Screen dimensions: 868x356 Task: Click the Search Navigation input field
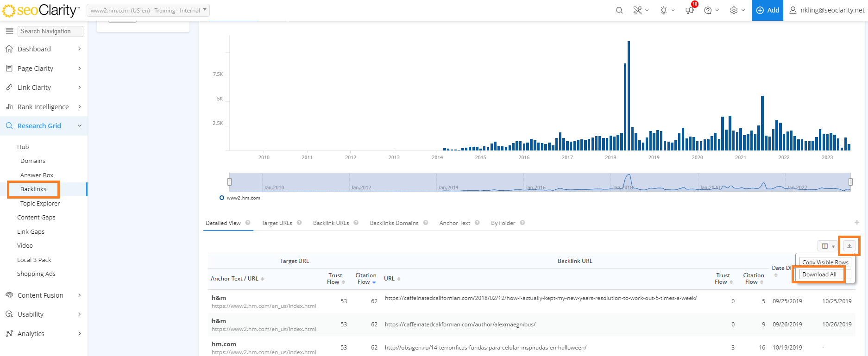[x=50, y=31]
